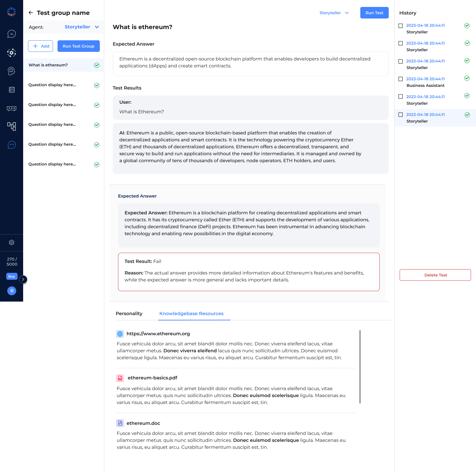Click the resources list vertical scrollbar
Viewport: 476px width, 472px height.
[360, 367]
